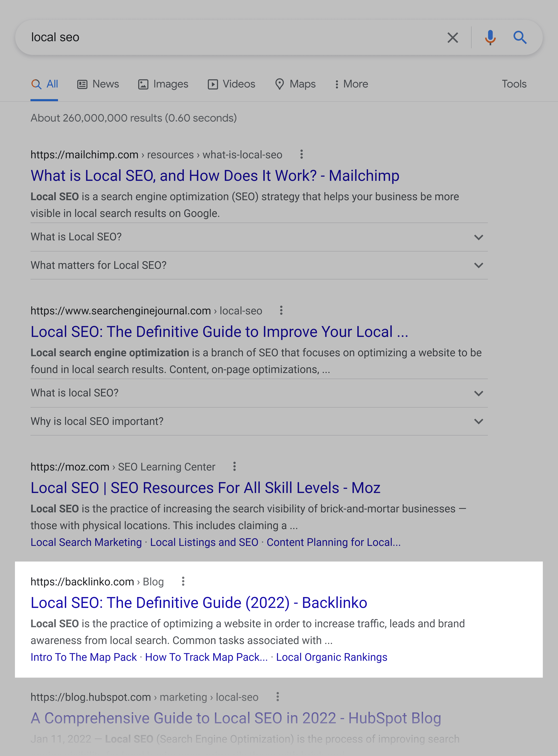Switch to the News tab

click(98, 84)
